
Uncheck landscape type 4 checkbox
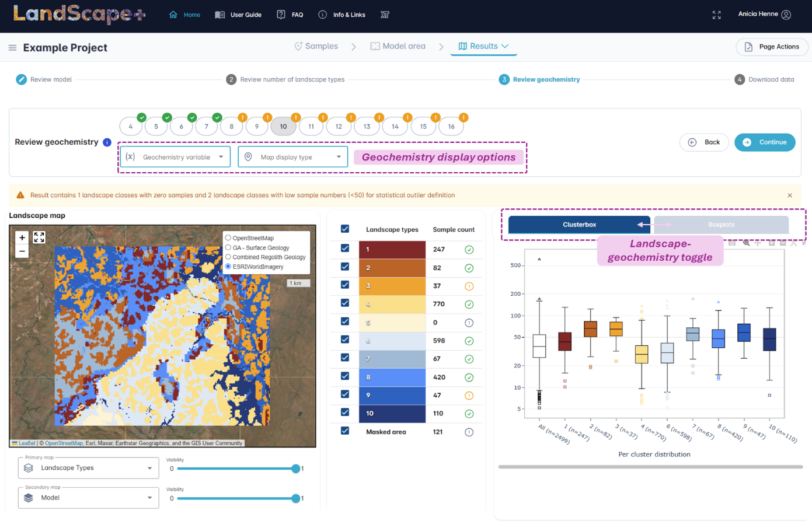(x=345, y=303)
